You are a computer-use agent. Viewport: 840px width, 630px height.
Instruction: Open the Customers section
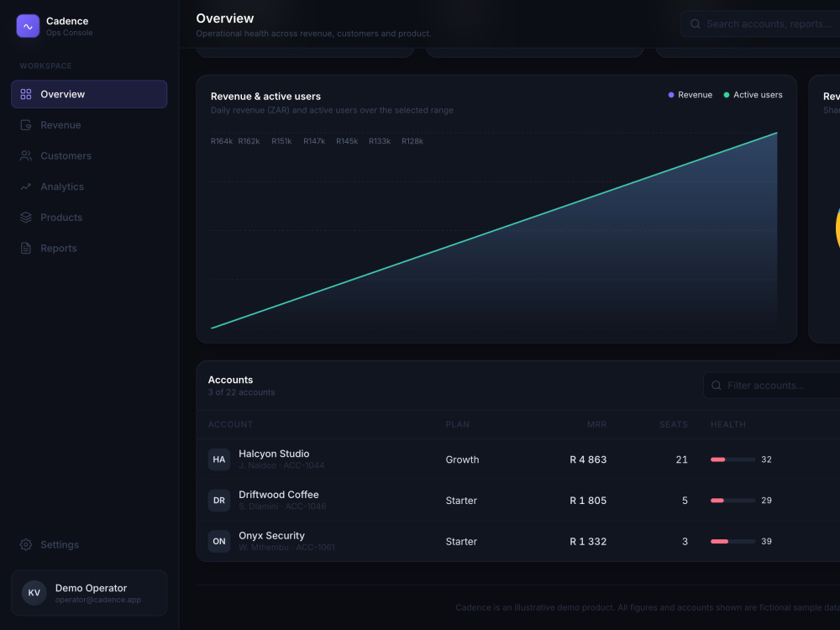(x=89, y=156)
